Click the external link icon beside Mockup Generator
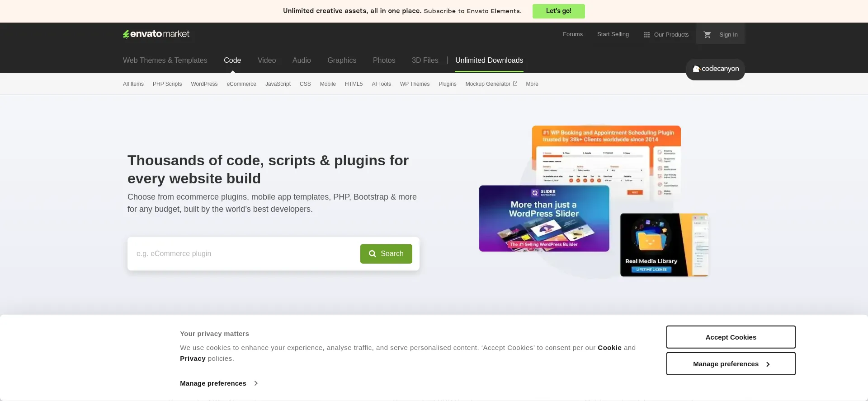This screenshot has width=868, height=401. click(515, 84)
